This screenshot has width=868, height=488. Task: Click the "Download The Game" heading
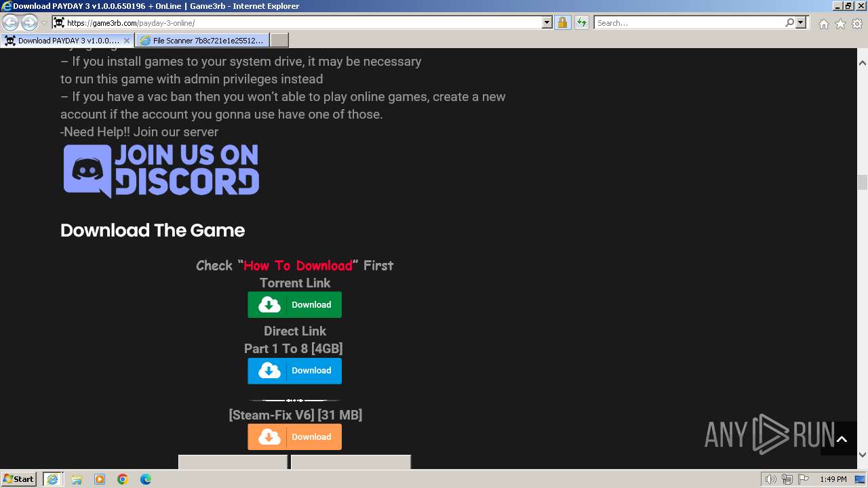pos(153,230)
